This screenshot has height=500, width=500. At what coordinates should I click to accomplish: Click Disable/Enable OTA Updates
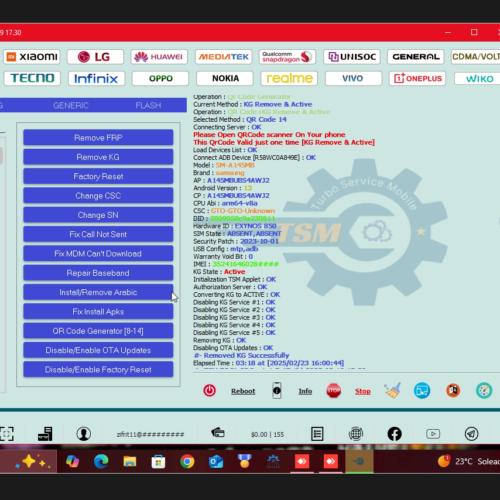tap(98, 350)
